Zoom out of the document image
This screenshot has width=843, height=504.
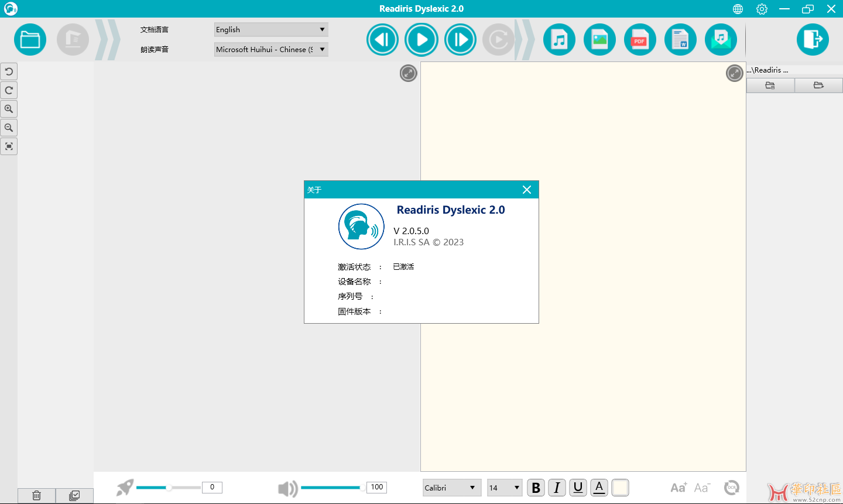(9, 128)
